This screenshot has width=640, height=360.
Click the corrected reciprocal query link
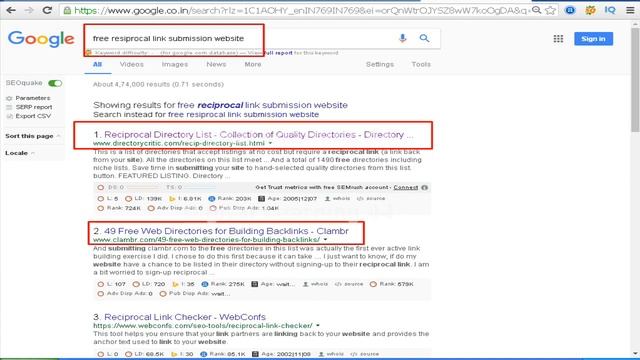262,105
